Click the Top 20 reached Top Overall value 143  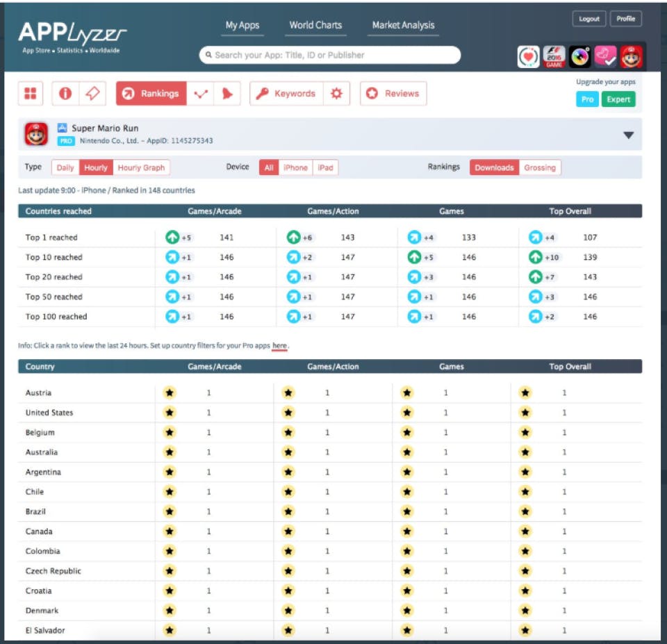pos(590,277)
